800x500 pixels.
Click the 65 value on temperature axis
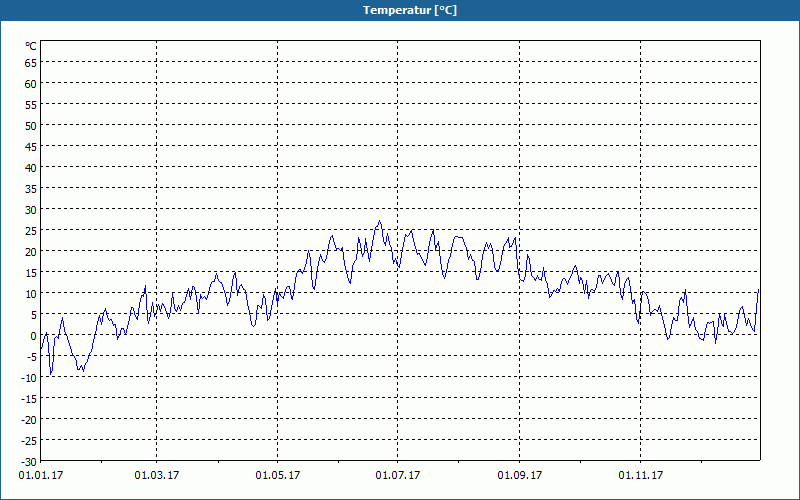31,63
